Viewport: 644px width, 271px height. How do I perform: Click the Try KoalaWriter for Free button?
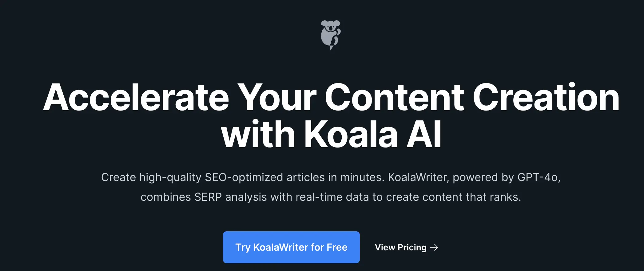click(291, 247)
